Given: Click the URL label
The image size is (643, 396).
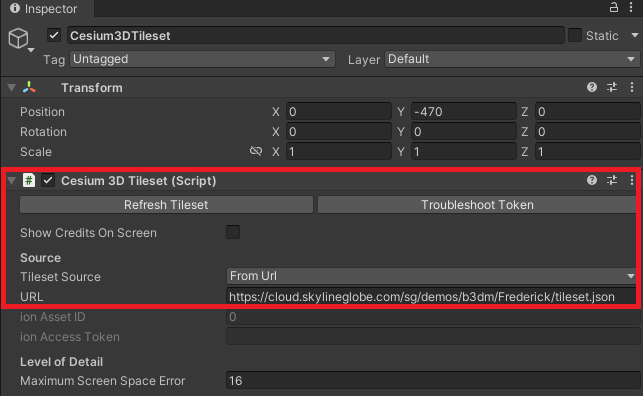Looking at the screenshot, I should 32,296.
